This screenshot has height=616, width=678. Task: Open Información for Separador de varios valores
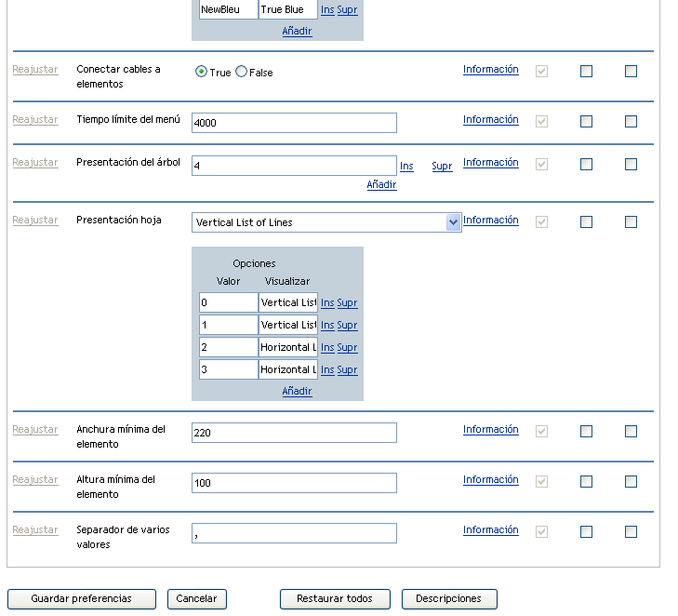tap(491, 529)
